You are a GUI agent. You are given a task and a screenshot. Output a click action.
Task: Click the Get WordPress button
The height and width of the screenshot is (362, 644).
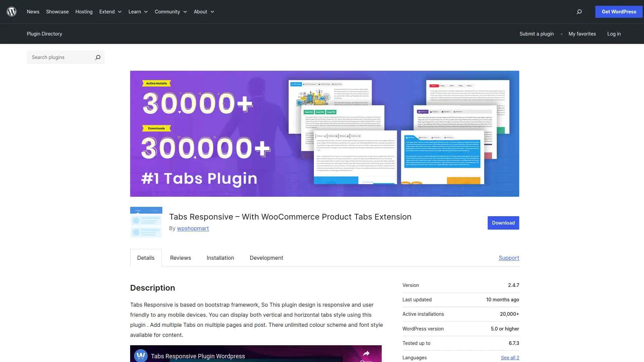point(619,11)
